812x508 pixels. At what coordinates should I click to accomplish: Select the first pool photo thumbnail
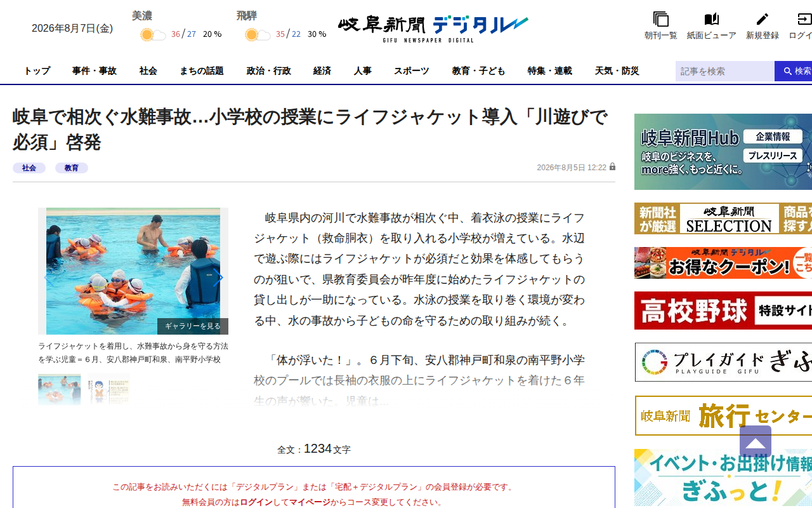(x=59, y=389)
